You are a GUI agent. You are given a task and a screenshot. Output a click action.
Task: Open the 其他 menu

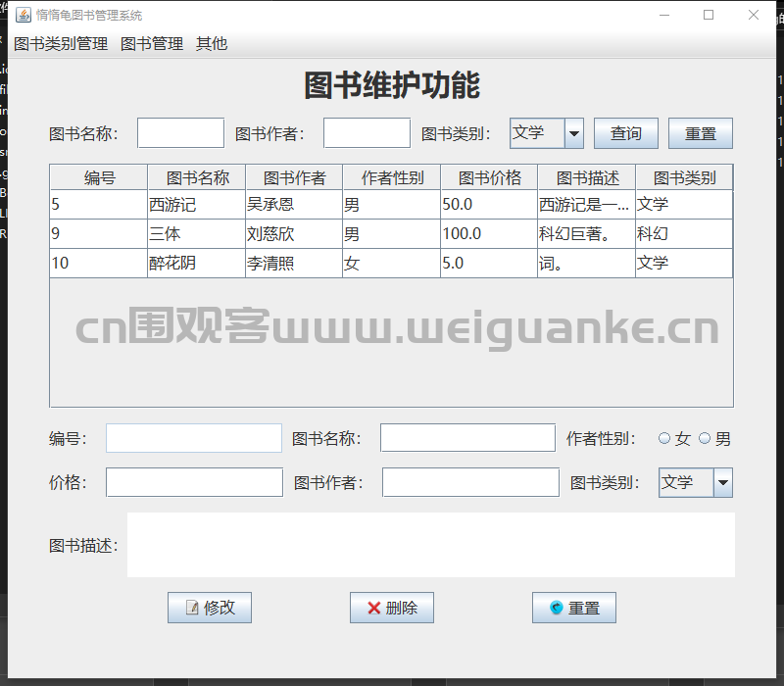[212, 44]
